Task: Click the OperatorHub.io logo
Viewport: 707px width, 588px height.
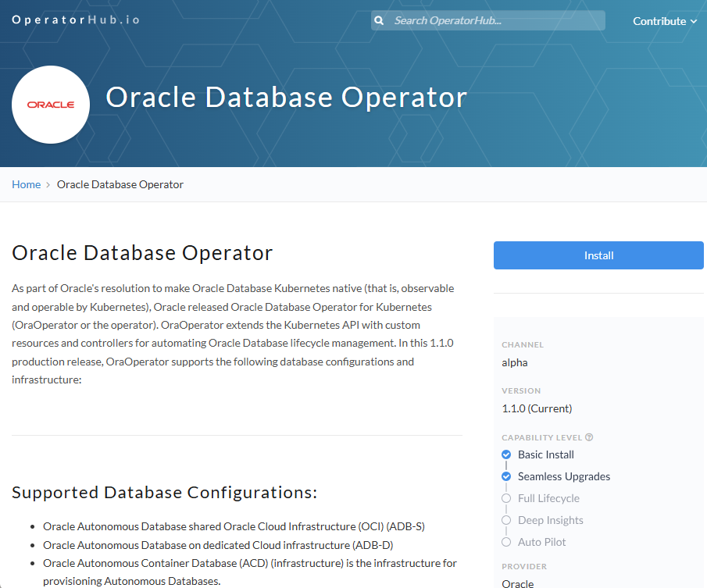Action: pyautogui.click(x=75, y=20)
